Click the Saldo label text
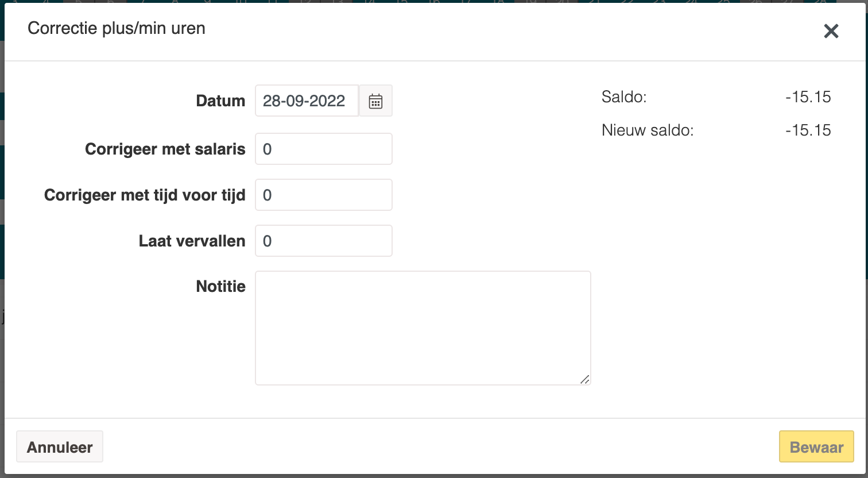This screenshot has height=478, width=868. (x=624, y=97)
